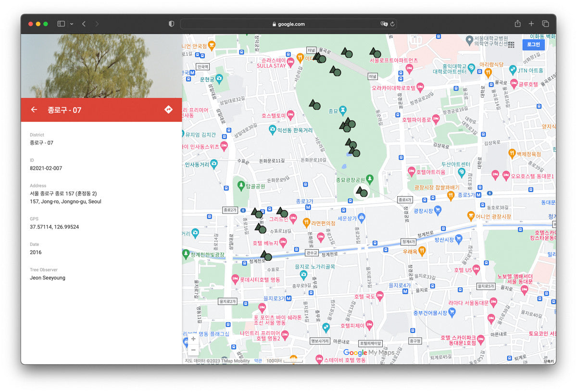
Task: Click the translate page icon in address bar
Action: point(384,24)
